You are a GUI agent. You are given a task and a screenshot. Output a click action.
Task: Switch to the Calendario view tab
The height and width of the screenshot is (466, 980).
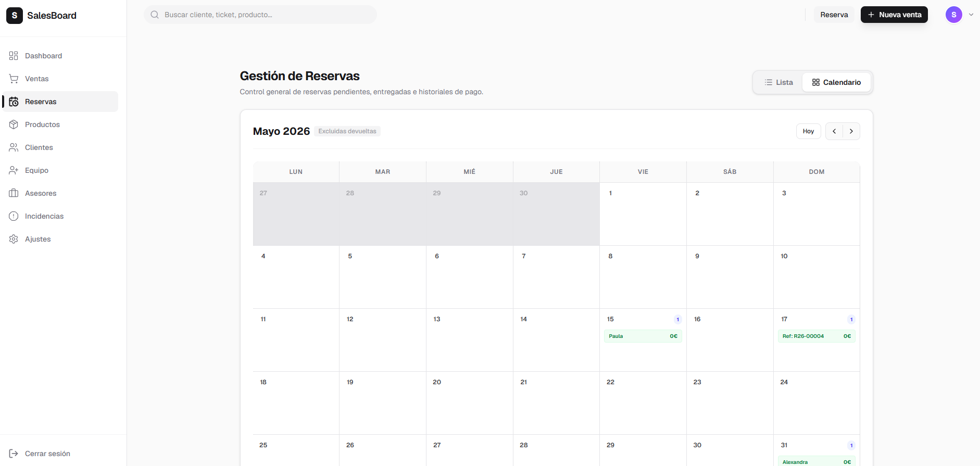[x=836, y=82]
